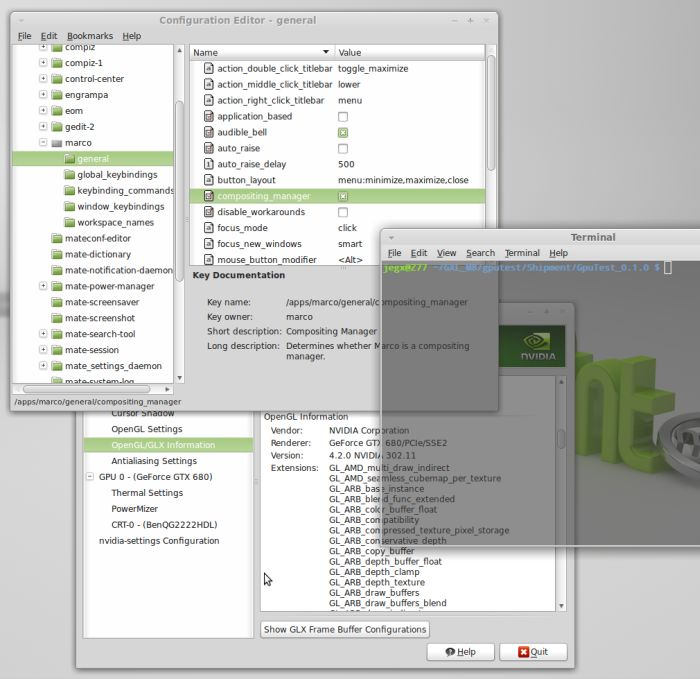The height and width of the screenshot is (679, 700).
Task: Click the mateconf-editor folder icon
Action: [57, 238]
